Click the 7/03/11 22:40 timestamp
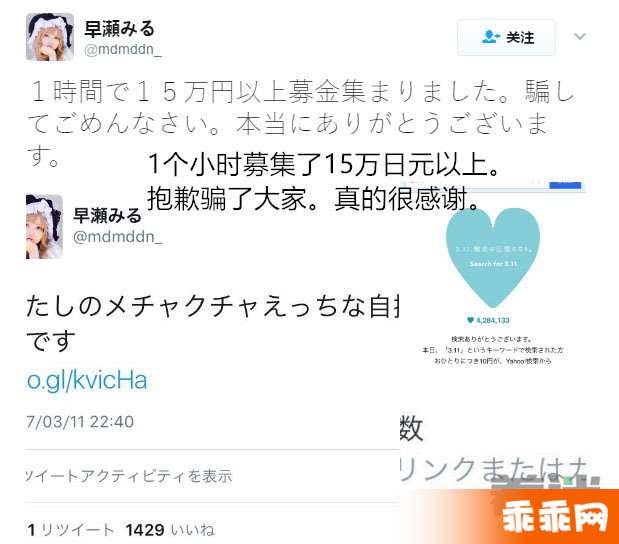Viewport: 619px width, 544px height. [x=80, y=422]
